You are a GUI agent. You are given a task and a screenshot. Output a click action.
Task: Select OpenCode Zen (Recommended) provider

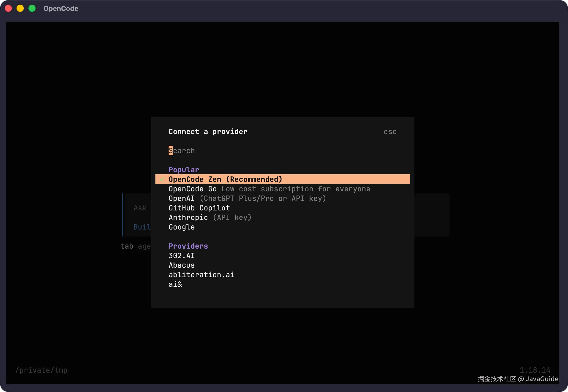click(282, 179)
